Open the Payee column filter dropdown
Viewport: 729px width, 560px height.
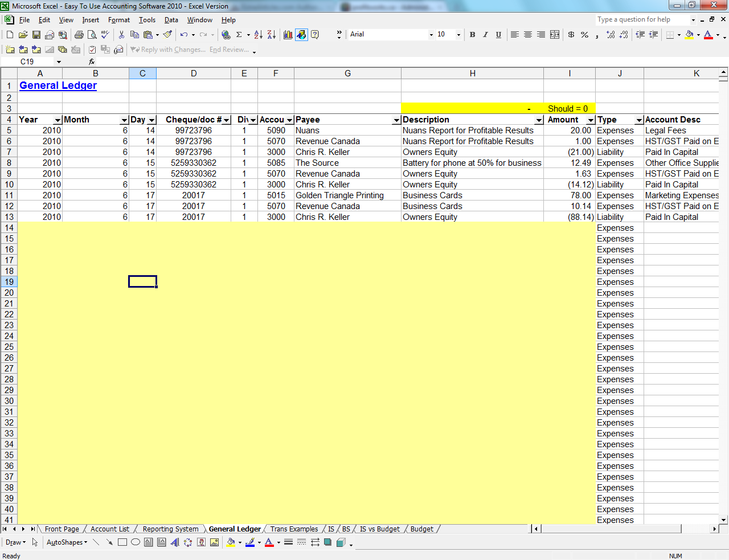(x=396, y=120)
